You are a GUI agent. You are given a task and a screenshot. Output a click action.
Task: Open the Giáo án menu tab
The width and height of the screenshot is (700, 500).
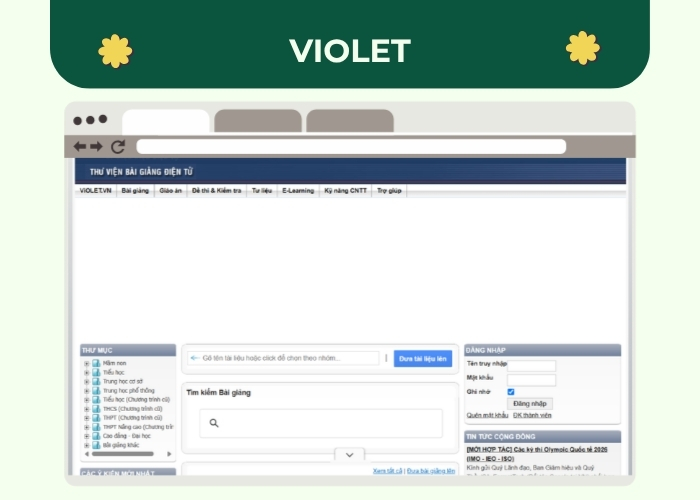pyautogui.click(x=171, y=191)
